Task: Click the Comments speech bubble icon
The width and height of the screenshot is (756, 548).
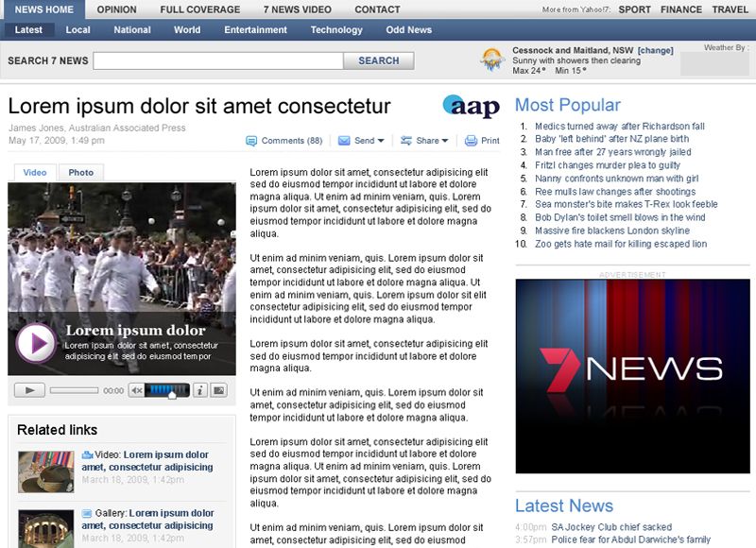Action: pos(251,140)
